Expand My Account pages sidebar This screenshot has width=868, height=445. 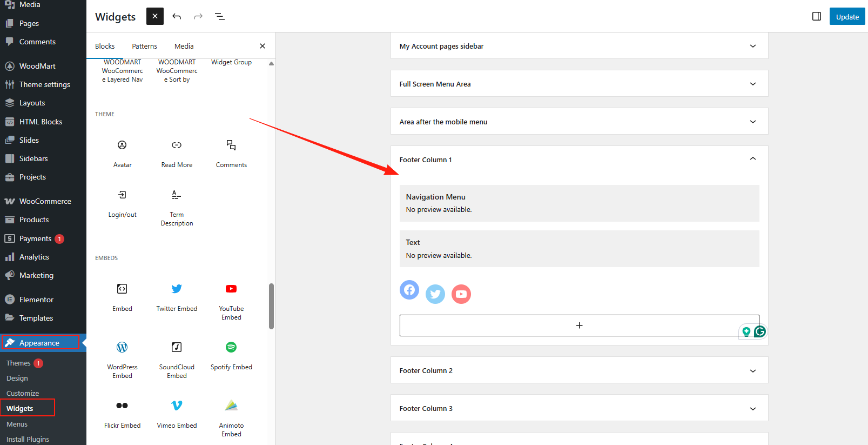pyautogui.click(x=752, y=46)
